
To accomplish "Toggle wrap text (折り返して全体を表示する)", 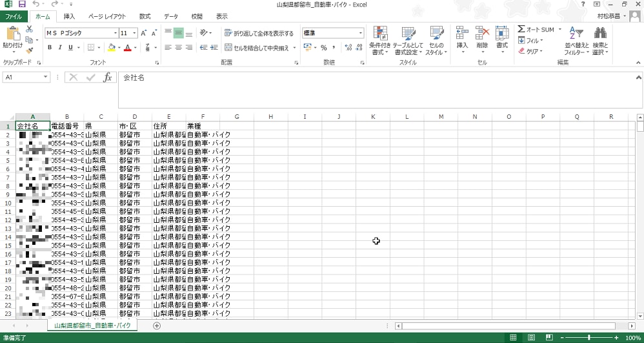I will pyautogui.click(x=259, y=34).
